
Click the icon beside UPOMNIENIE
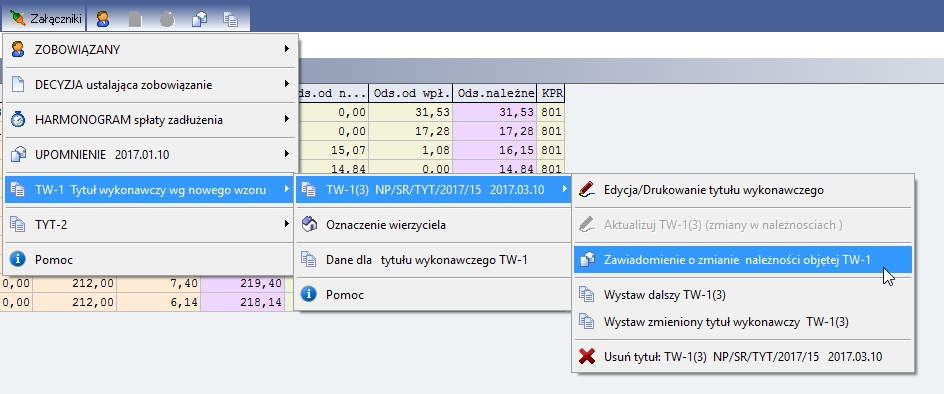[18, 155]
